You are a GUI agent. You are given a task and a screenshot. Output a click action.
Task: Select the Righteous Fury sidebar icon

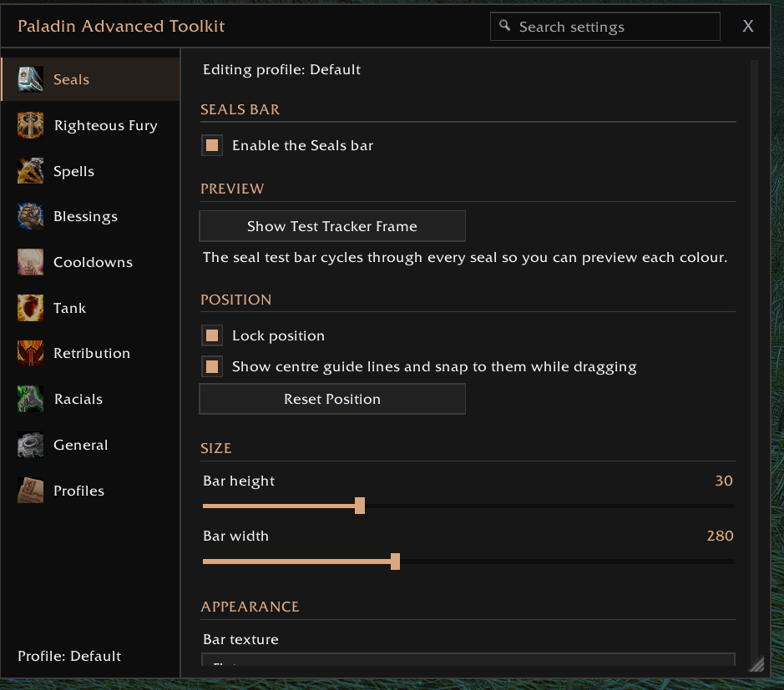(x=31, y=125)
